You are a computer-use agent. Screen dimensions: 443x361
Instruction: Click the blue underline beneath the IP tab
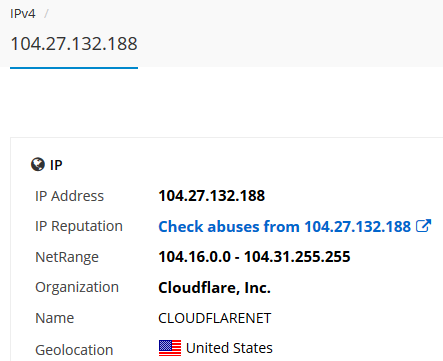point(74,68)
